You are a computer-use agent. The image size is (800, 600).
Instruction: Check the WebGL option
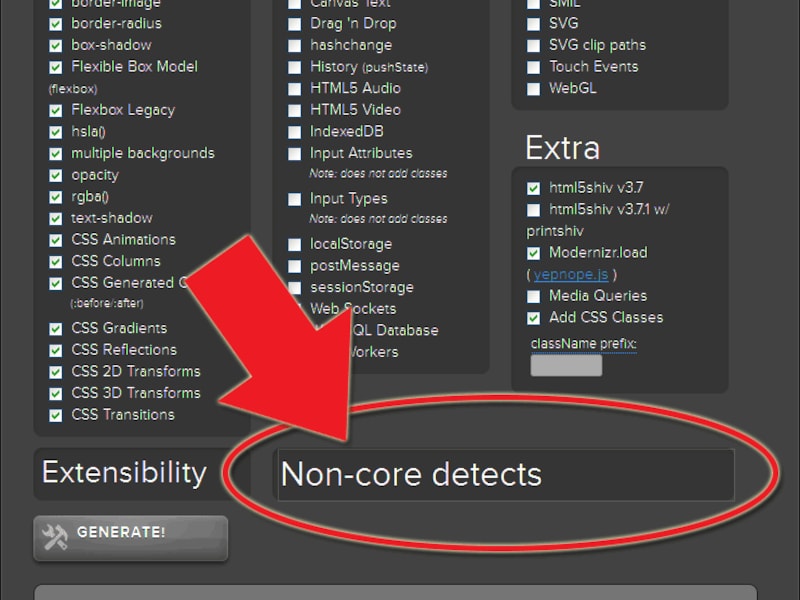[x=532, y=88]
